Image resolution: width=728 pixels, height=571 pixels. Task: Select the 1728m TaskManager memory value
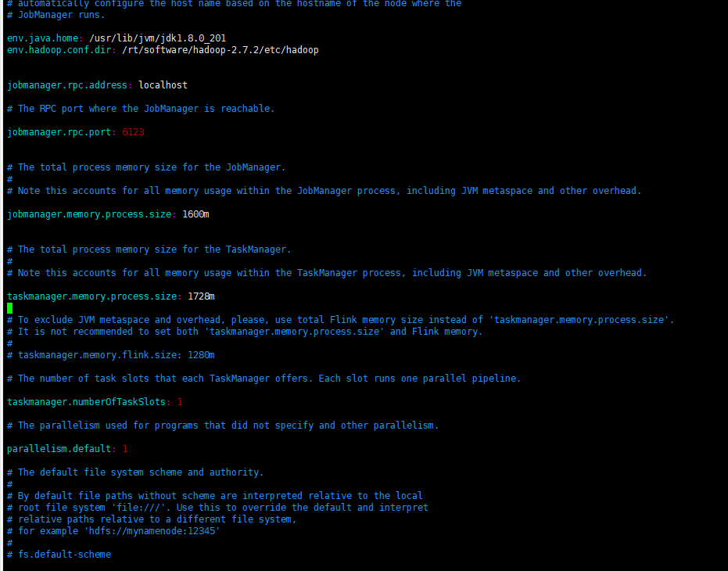pos(199,296)
